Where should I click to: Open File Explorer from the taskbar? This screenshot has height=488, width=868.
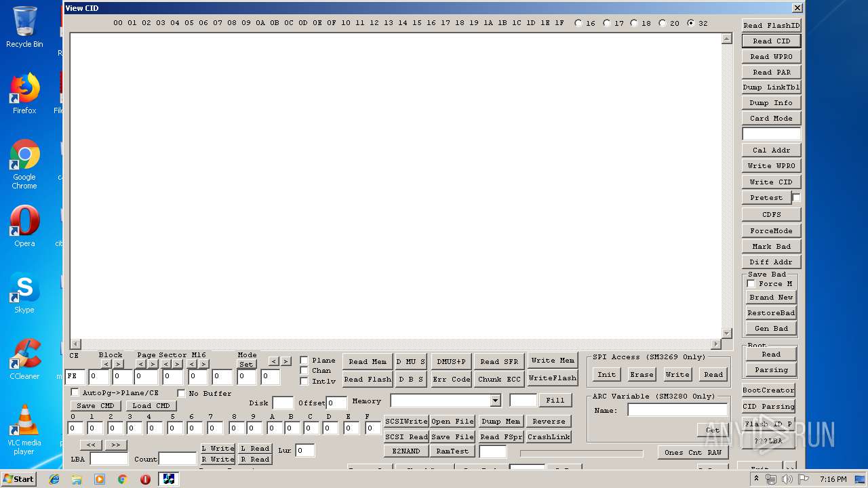pyautogui.click(x=77, y=479)
